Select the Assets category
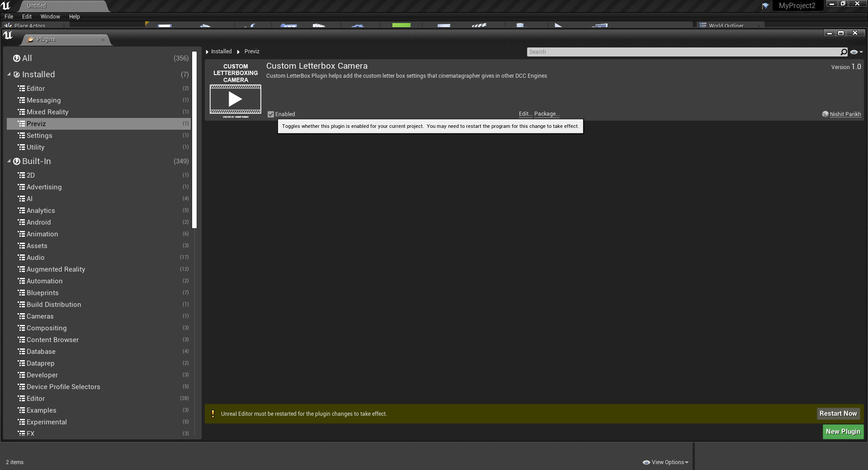868x470 pixels. 99,246
